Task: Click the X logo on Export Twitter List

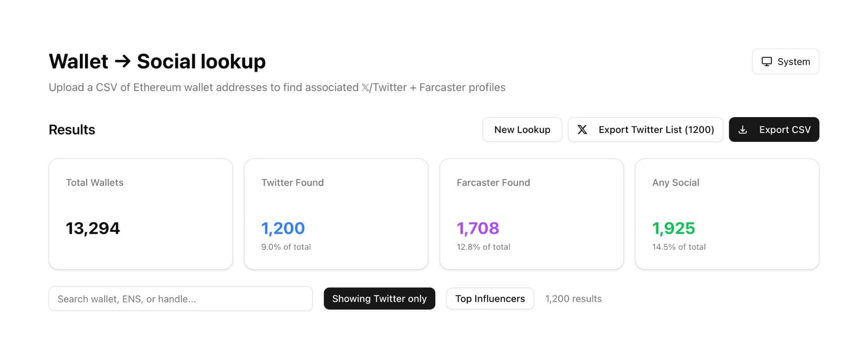Action: click(x=582, y=130)
